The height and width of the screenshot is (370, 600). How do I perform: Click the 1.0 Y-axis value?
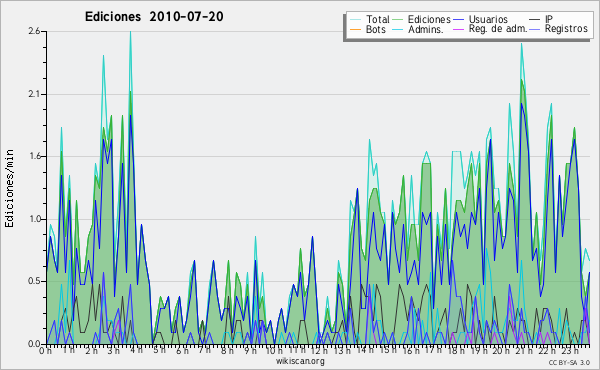click(x=34, y=219)
